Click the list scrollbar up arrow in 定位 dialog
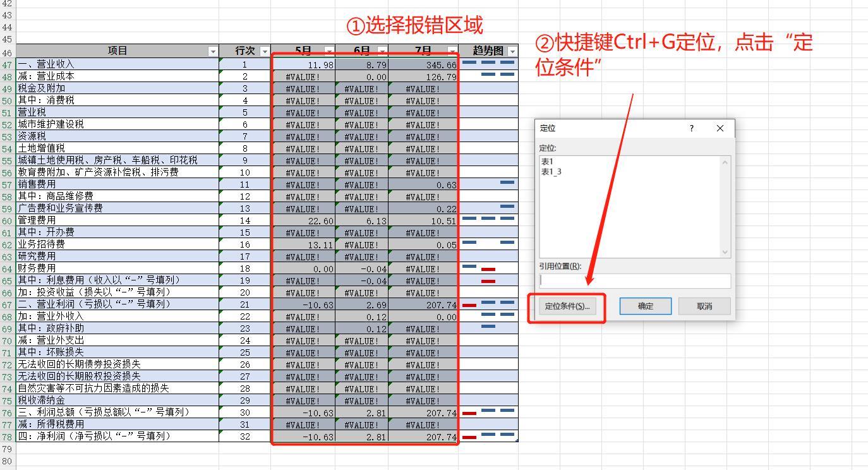 (x=725, y=162)
